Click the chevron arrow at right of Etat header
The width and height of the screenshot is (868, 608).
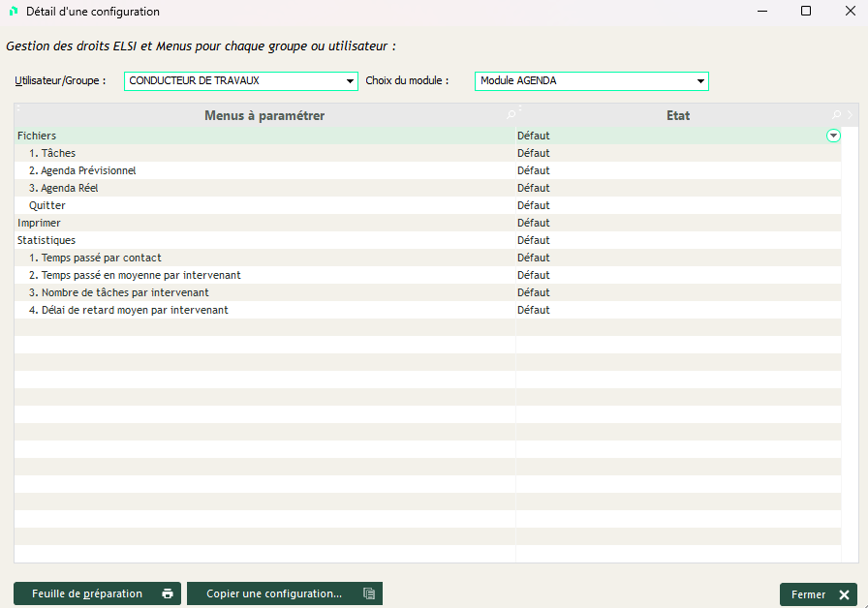(x=851, y=114)
